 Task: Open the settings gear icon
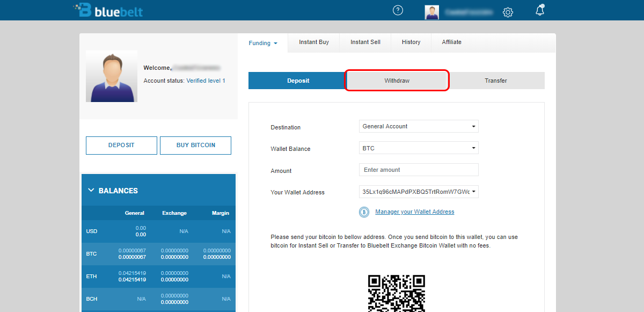508,12
